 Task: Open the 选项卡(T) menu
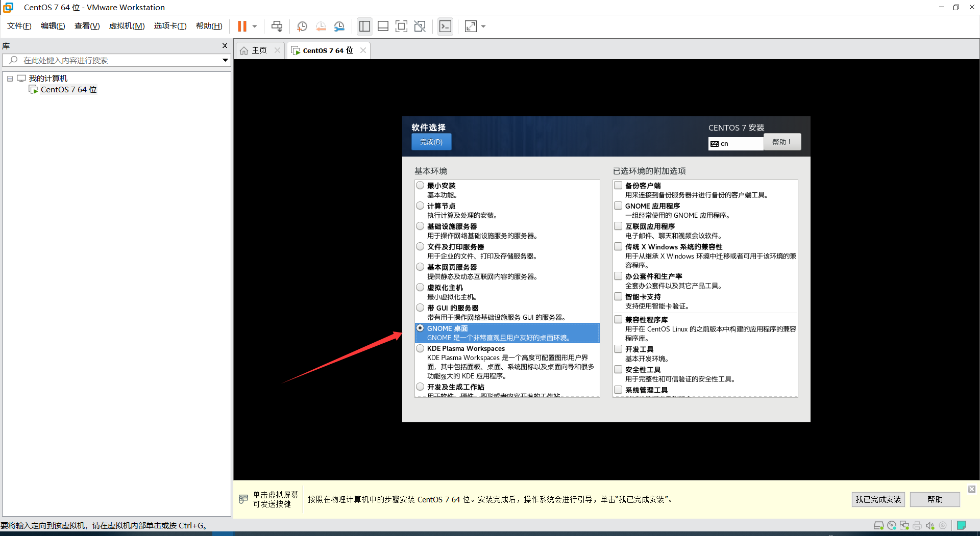click(170, 26)
